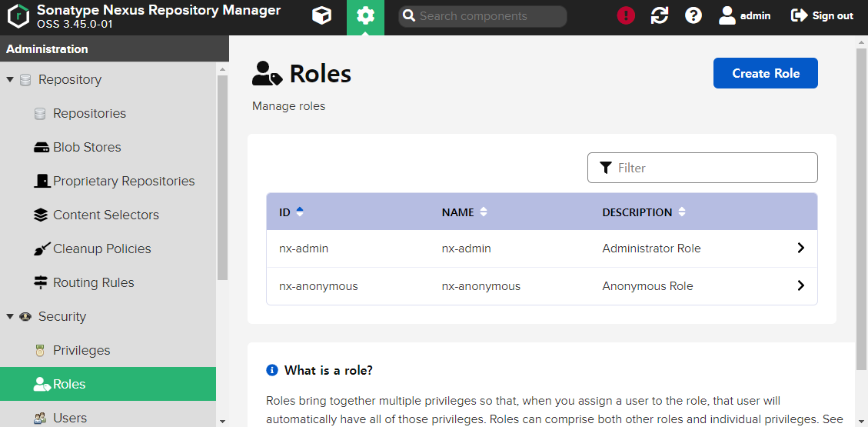Click the Repository database icon
The width and height of the screenshot is (868, 427).
[25, 80]
